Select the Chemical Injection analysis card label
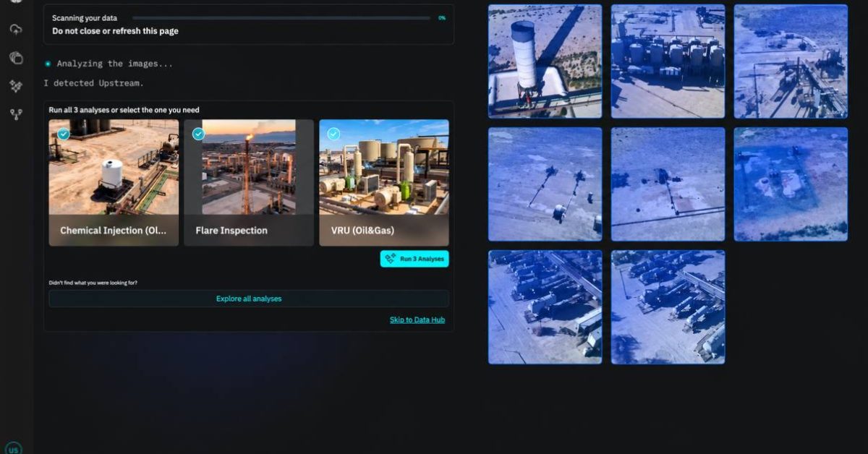This screenshot has height=454, width=868. click(x=113, y=231)
